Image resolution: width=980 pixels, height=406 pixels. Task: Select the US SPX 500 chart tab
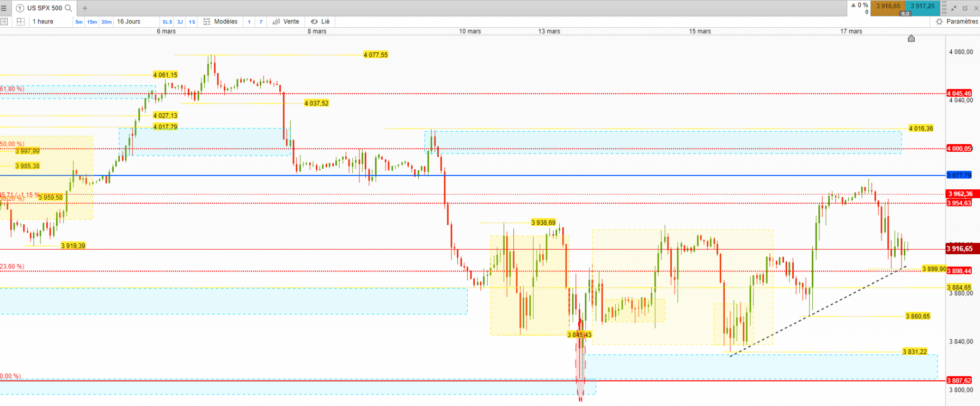pyautogui.click(x=44, y=8)
